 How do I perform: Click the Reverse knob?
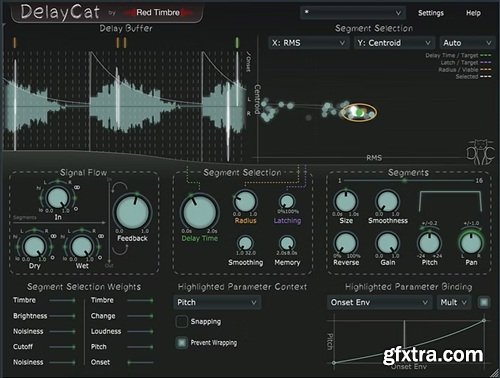click(x=346, y=243)
